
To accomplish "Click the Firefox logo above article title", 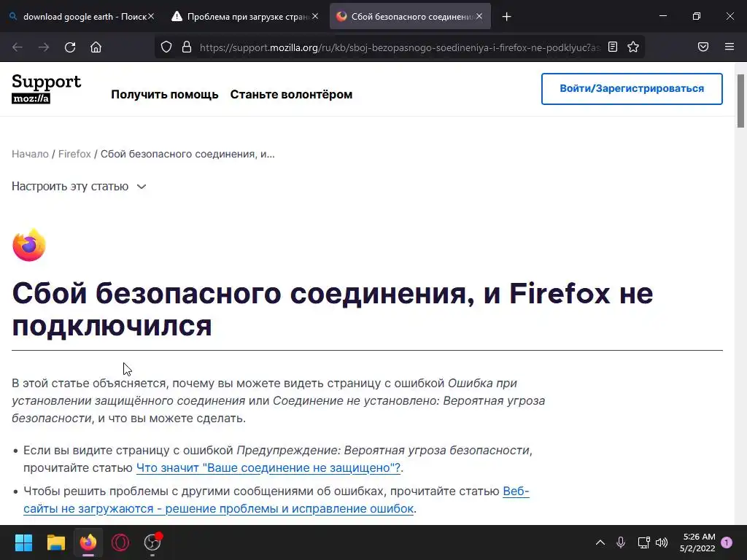I will coord(28,245).
